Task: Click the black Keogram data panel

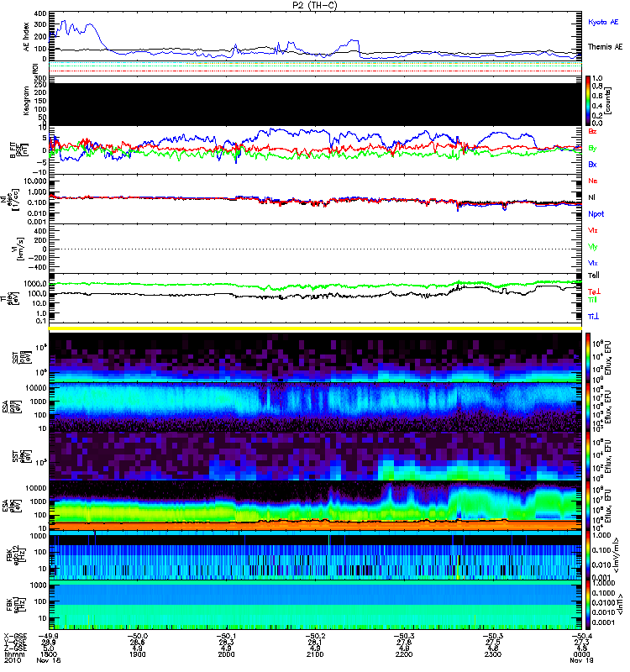Action: pyautogui.click(x=315, y=104)
